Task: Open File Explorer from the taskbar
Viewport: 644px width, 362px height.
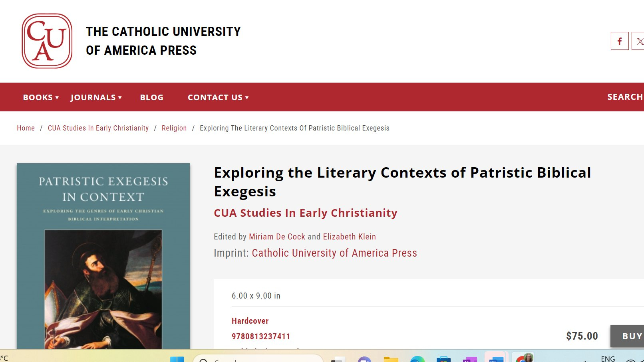Action: [391, 359]
